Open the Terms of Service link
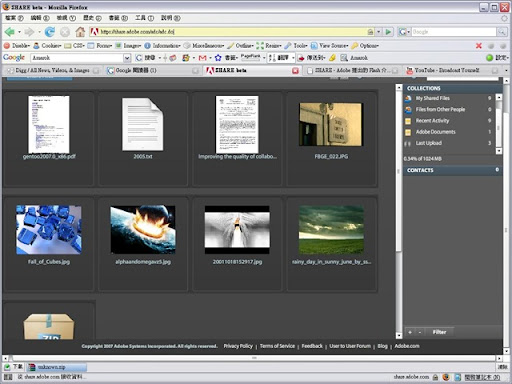 [x=277, y=346]
